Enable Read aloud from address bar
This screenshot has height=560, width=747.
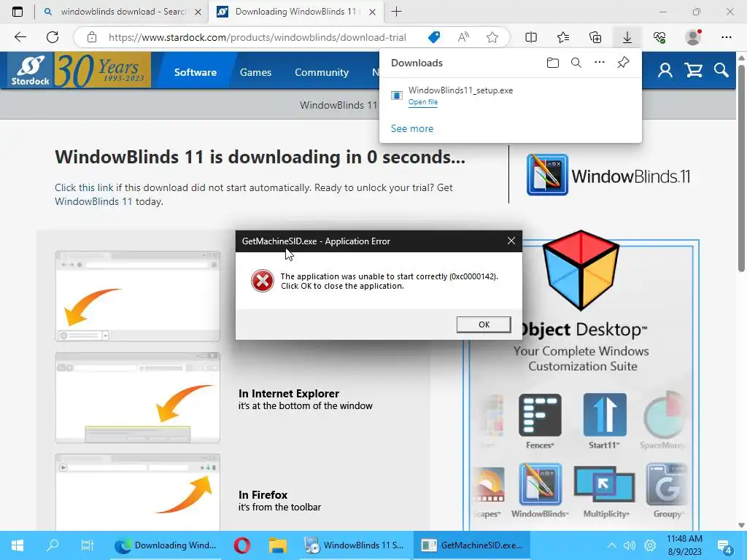click(463, 37)
